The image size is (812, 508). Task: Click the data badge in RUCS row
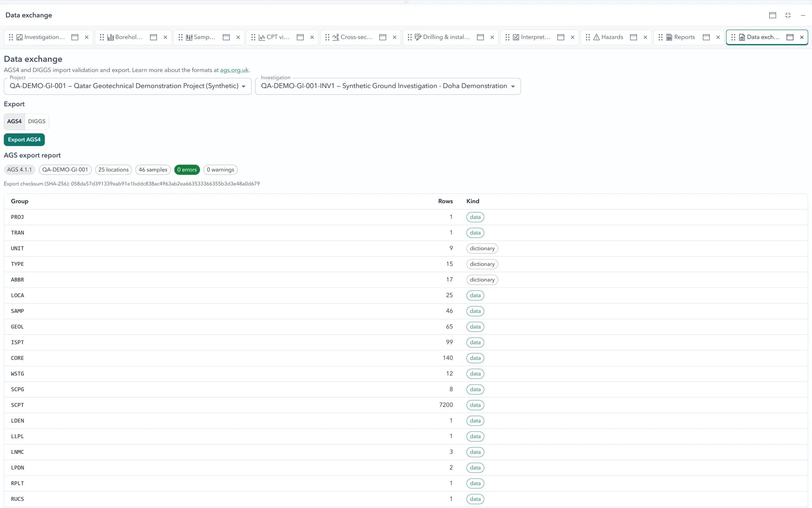click(x=475, y=499)
